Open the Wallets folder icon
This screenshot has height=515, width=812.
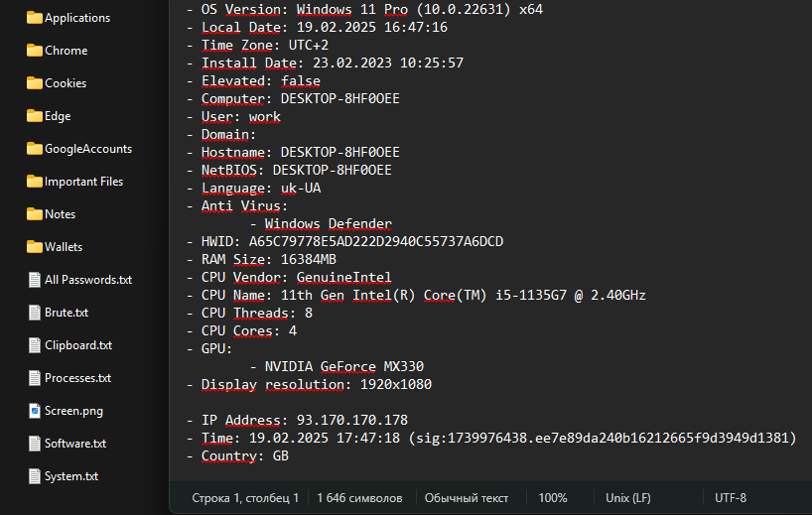34,247
